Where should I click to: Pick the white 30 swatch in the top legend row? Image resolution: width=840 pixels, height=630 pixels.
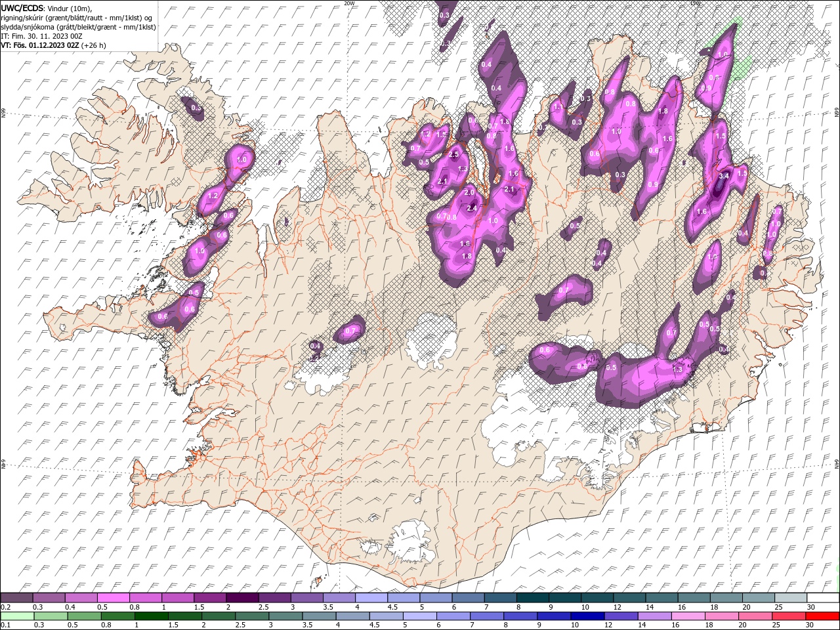[x=823, y=598]
